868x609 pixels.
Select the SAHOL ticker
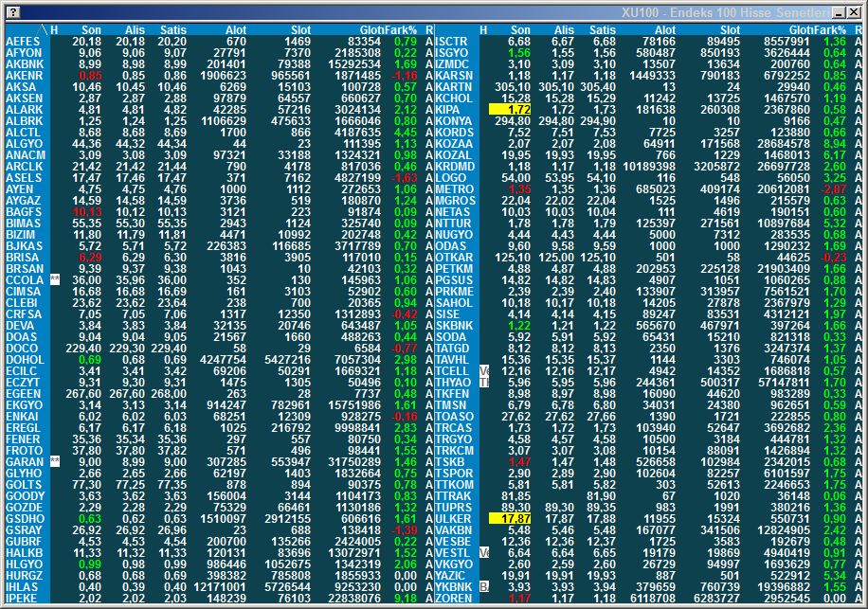454,303
